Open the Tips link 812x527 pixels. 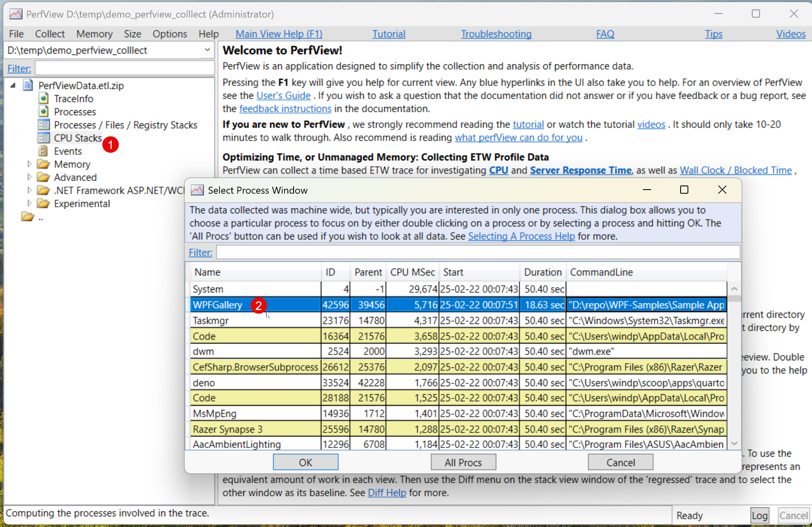713,34
